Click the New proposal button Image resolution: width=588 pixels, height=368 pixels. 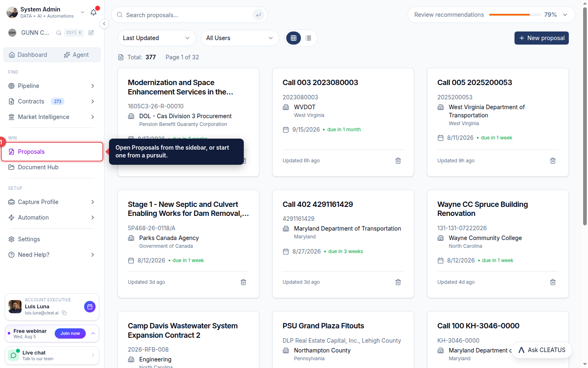pyautogui.click(x=541, y=38)
